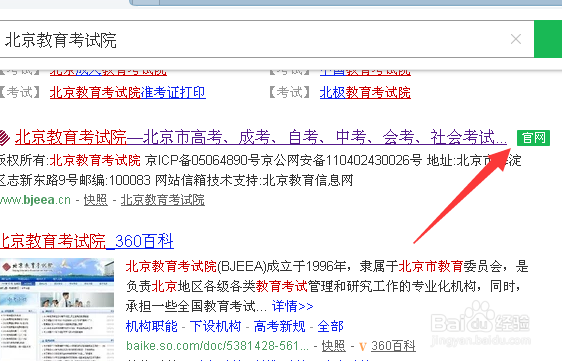This screenshot has width=562, height=361.
Task: Click the 360百科 result website thumbnail
Action: coord(57,309)
